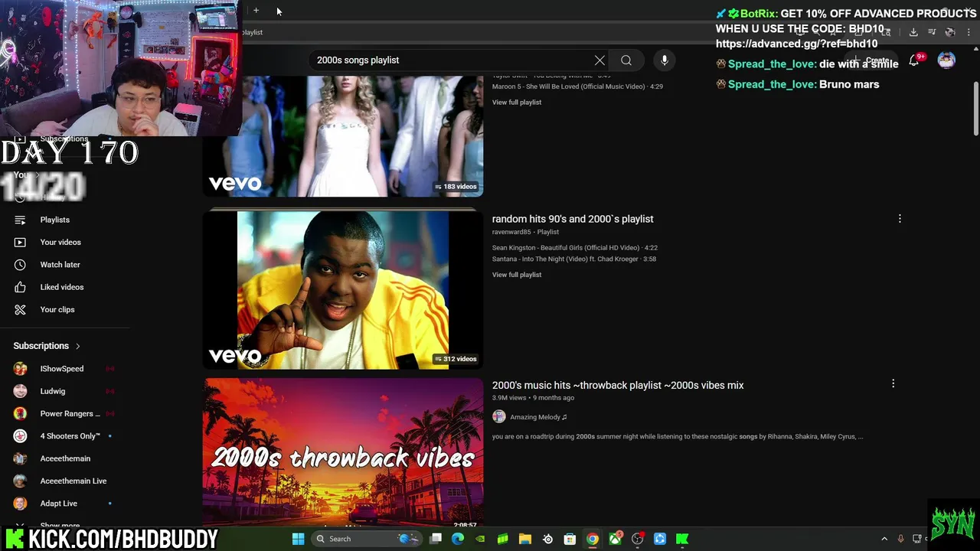Open 4 Shooters Only channel
This screenshot has width=980, height=551.
[x=70, y=436]
